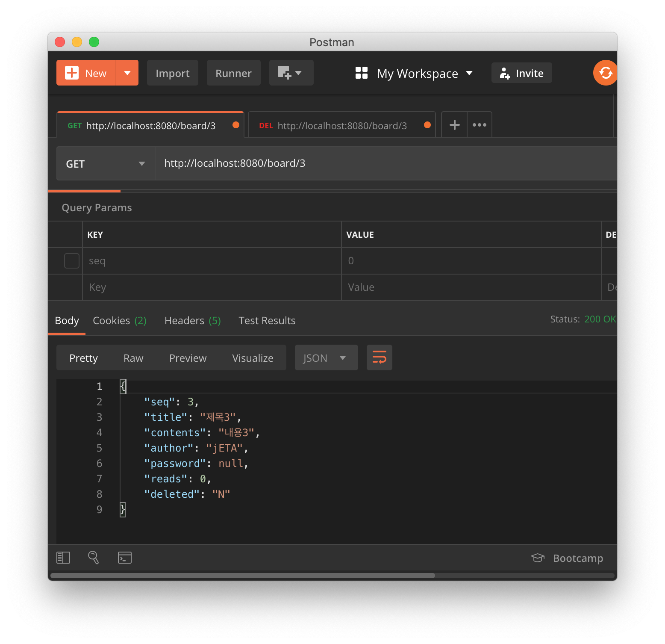
Task: Open the GET method dropdown
Action: [x=106, y=164]
